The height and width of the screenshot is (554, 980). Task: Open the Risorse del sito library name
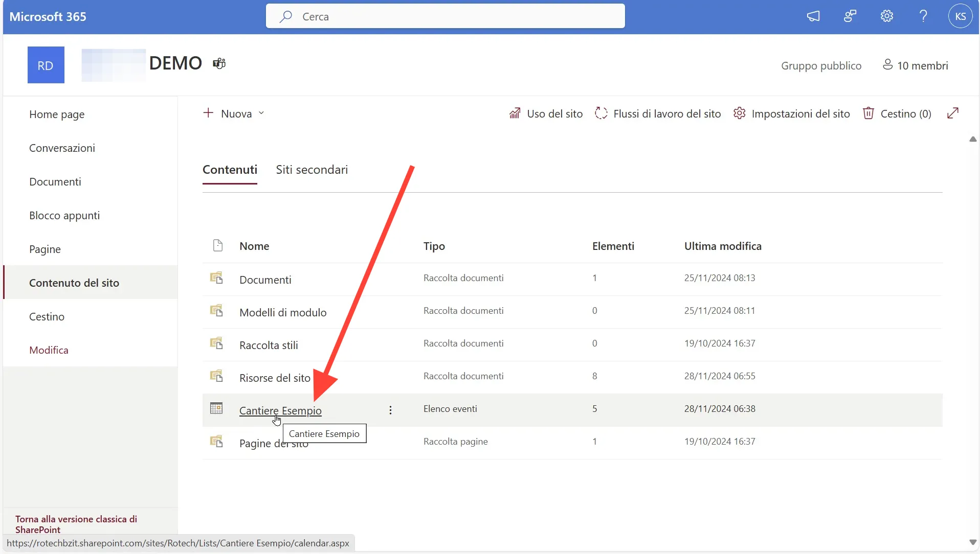(x=275, y=378)
